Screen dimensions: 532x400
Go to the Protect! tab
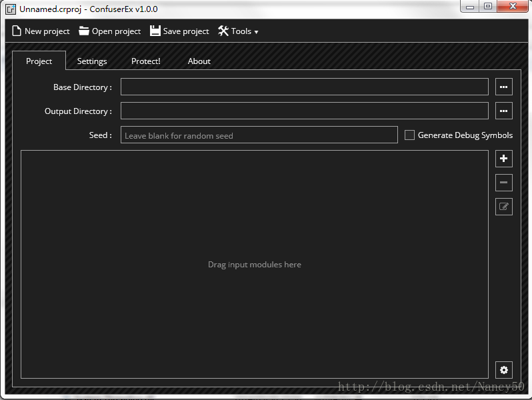(x=146, y=61)
